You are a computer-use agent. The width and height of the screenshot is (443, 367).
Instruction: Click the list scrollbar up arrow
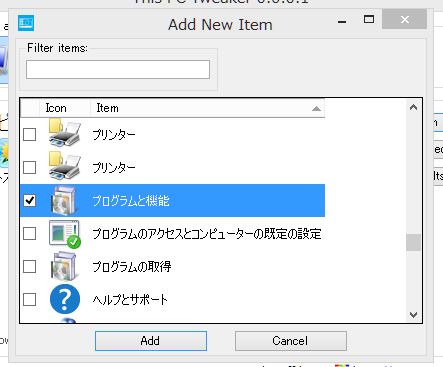click(413, 107)
